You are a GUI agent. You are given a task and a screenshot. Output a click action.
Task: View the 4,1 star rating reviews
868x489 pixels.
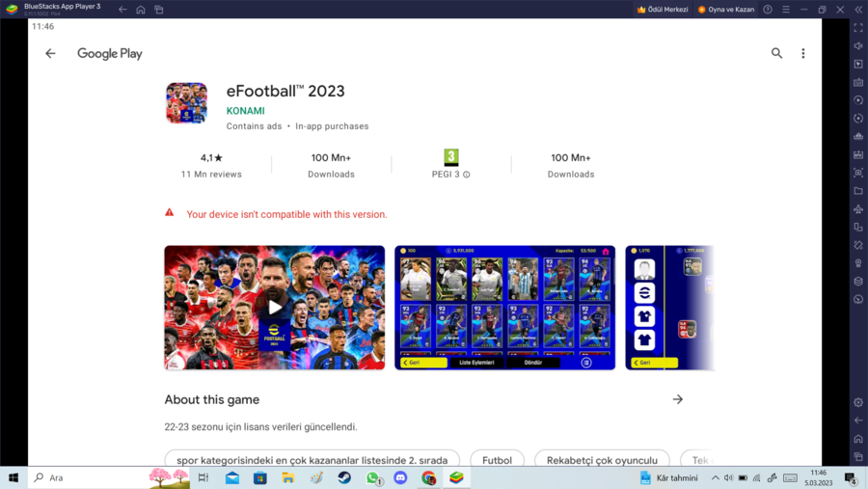211,165
